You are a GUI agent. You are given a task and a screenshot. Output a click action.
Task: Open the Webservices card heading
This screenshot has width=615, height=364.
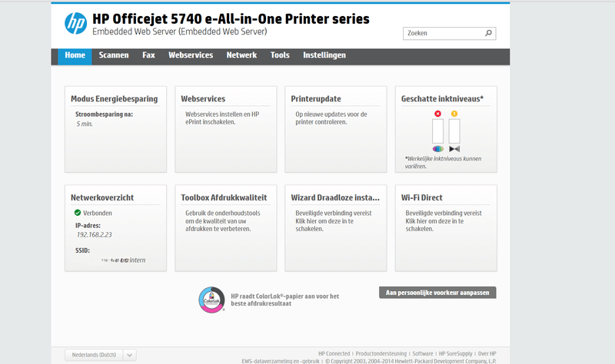point(203,99)
